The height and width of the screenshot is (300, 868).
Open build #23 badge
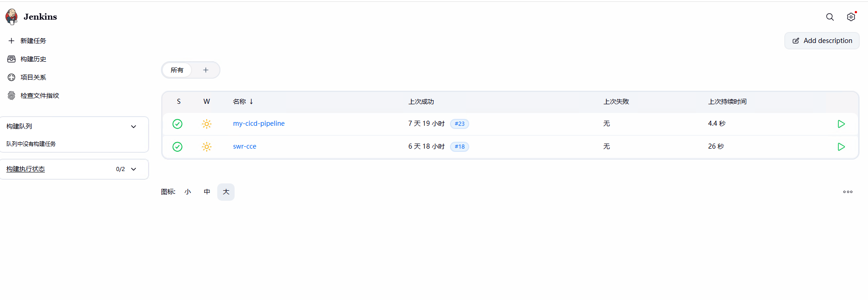(460, 124)
